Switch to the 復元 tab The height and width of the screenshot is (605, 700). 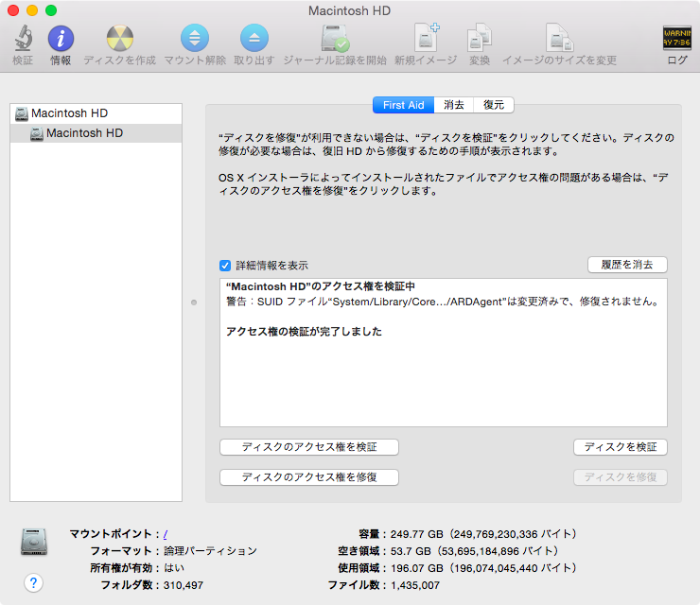(x=494, y=105)
